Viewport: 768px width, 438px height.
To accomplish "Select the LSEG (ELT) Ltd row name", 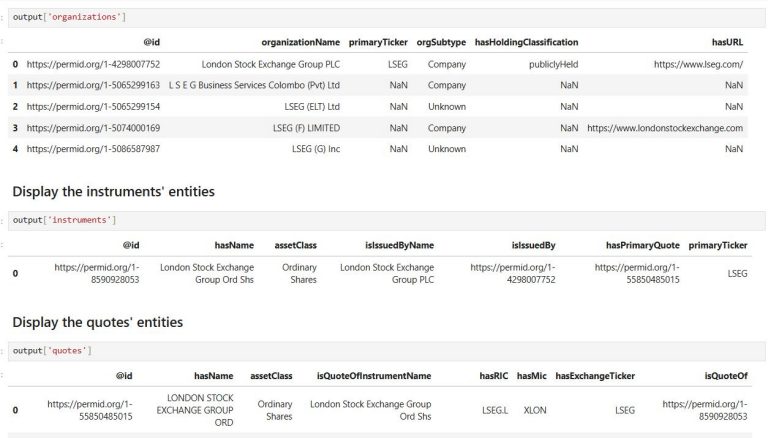I will pyautogui.click(x=312, y=106).
